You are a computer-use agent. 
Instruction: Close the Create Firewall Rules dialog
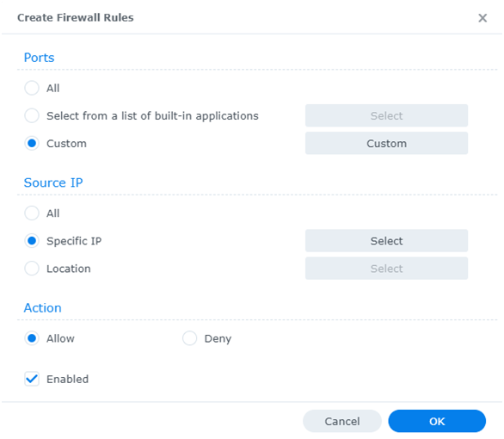click(482, 18)
